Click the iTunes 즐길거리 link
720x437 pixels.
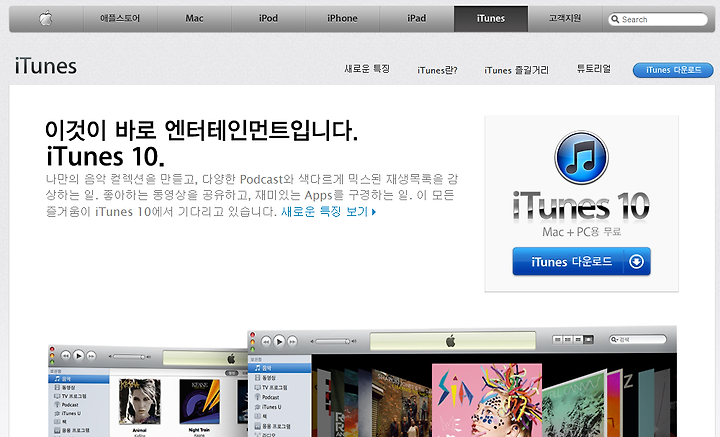pyautogui.click(x=517, y=70)
